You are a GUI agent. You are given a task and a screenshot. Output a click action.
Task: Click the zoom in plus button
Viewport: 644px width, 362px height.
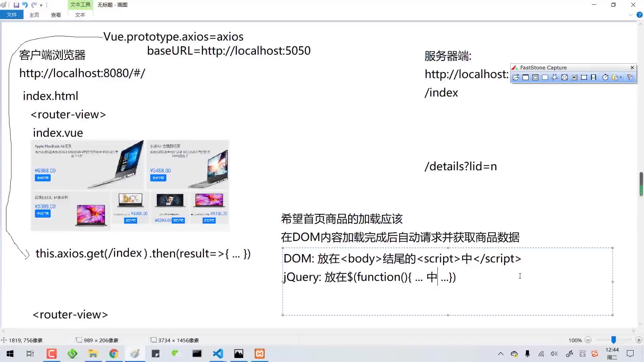639,340
